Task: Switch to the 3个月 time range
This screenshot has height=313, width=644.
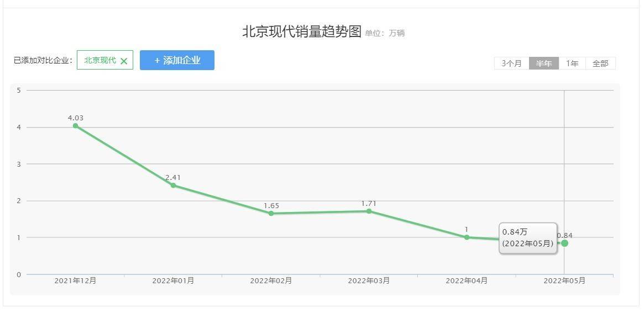Action: (x=511, y=63)
